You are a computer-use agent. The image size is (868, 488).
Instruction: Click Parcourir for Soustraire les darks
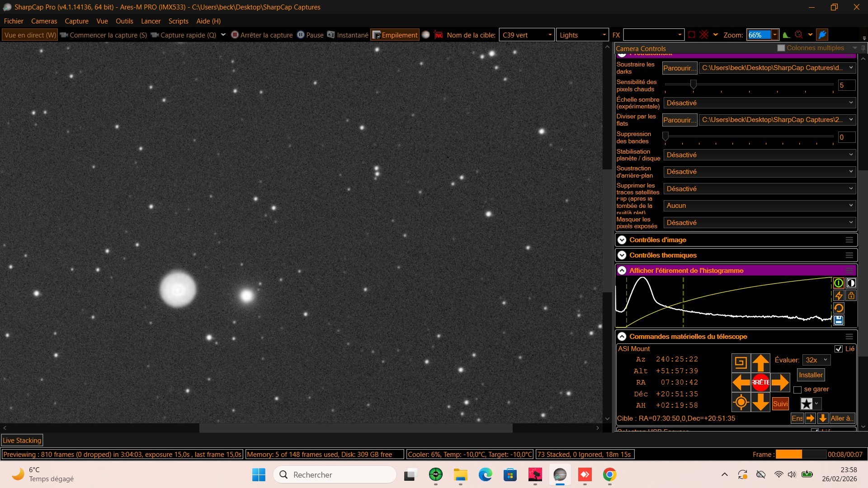point(679,68)
